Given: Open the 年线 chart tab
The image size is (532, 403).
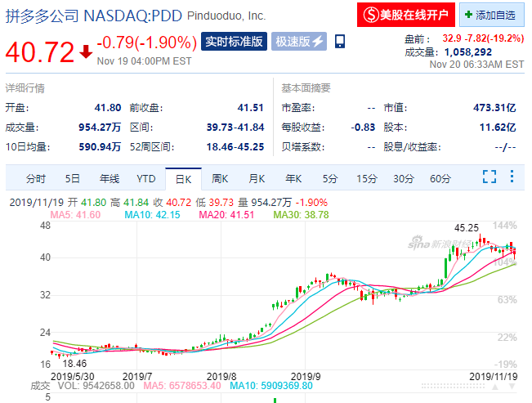Looking at the screenshot, I should pos(110,178).
